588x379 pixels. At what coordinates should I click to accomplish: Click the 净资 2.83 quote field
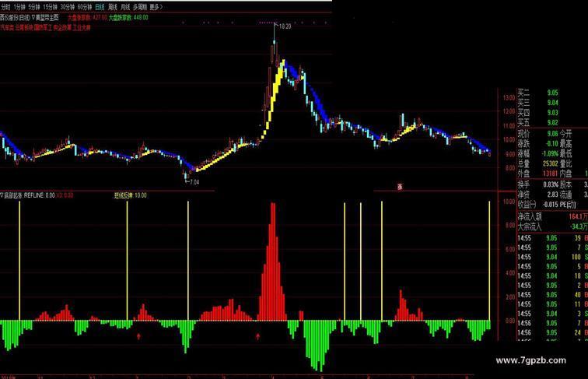(538, 195)
